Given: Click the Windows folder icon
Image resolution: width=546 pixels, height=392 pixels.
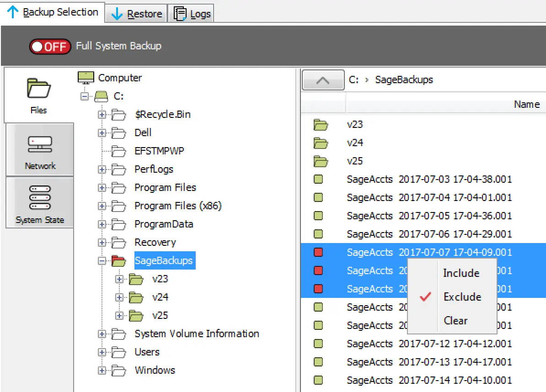Looking at the screenshot, I should tap(118, 371).
